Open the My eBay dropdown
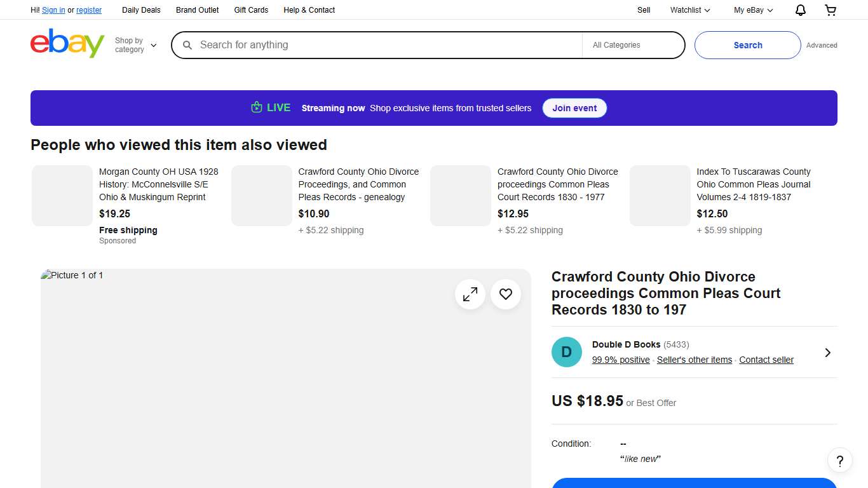This screenshot has height=488, width=868. click(x=752, y=10)
